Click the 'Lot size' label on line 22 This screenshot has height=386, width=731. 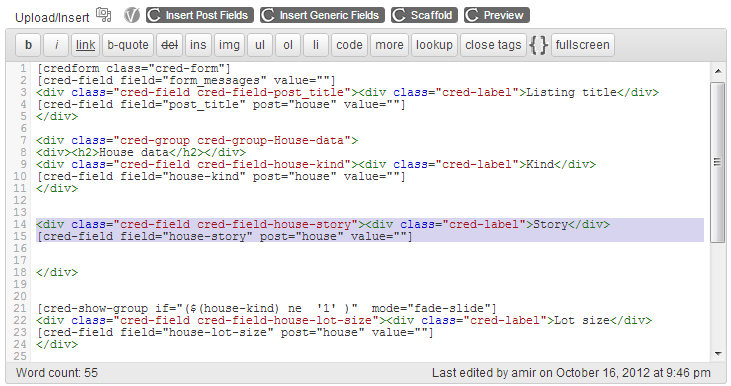click(582, 320)
